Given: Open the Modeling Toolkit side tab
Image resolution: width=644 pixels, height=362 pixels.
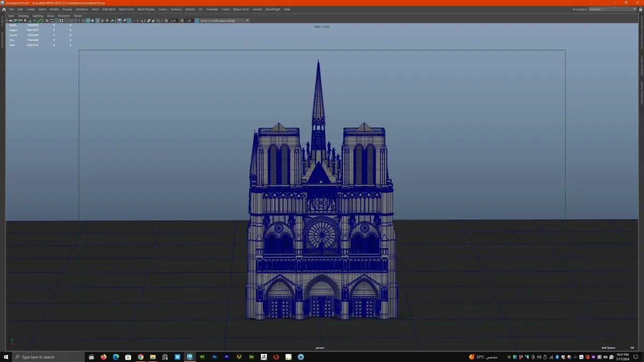Looking at the screenshot, I should (641, 93).
